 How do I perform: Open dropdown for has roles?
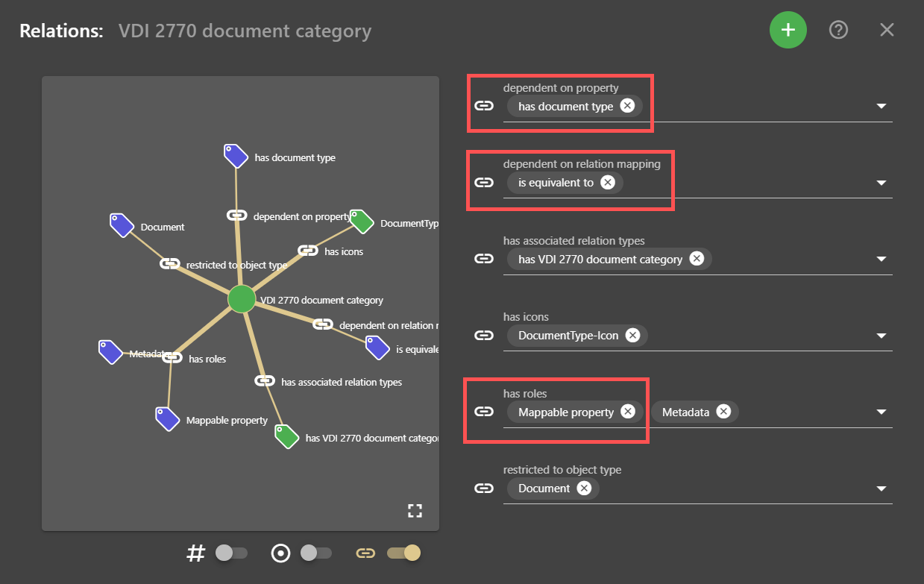881,412
